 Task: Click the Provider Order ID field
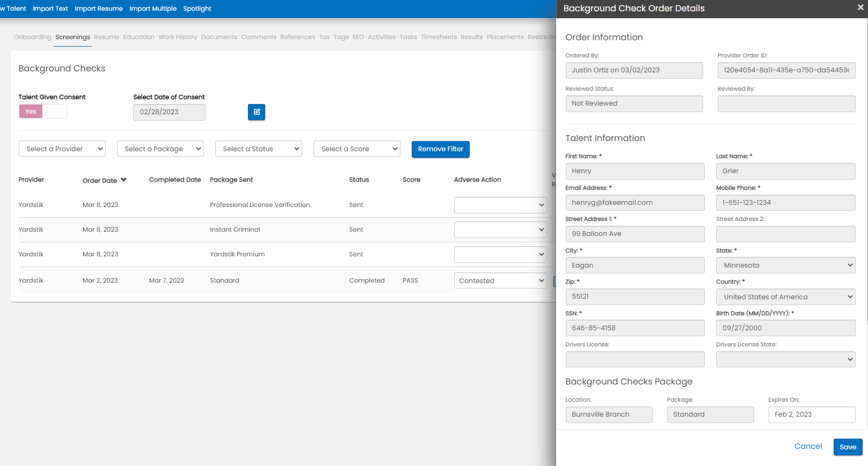pyautogui.click(x=786, y=70)
